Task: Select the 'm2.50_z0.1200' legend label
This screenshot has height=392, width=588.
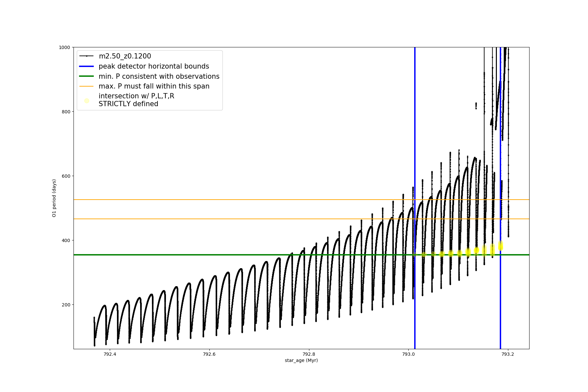Action: coord(125,56)
